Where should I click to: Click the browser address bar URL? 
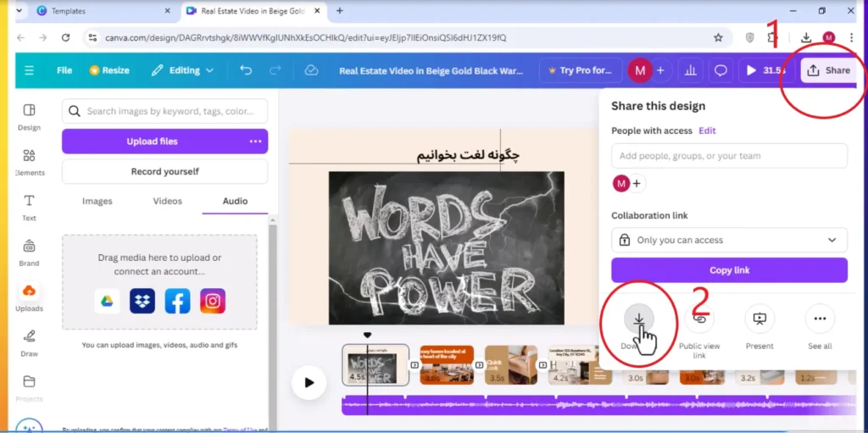[305, 37]
